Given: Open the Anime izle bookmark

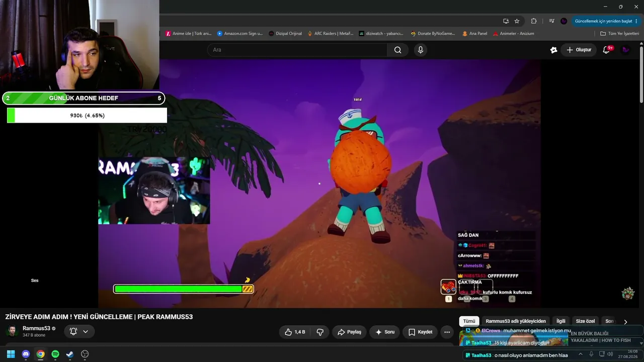Looking at the screenshot, I should point(189,34).
